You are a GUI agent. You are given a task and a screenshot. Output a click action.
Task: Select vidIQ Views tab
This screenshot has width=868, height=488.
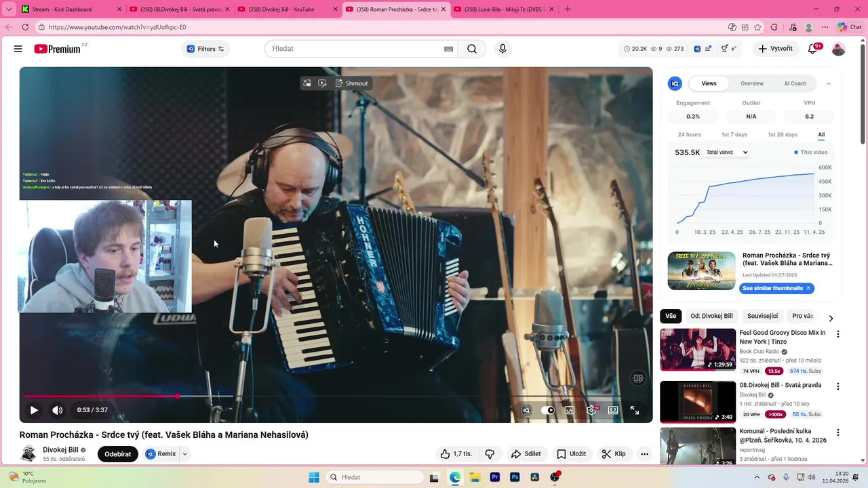point(709,83)
